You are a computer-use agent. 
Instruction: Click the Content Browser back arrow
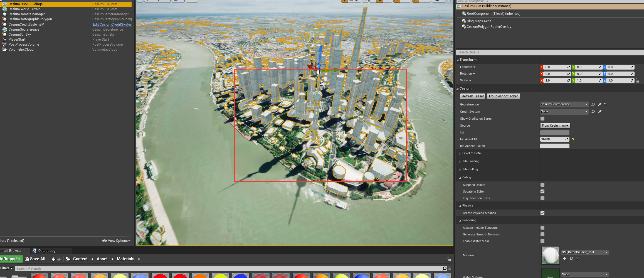click(53, 259)
